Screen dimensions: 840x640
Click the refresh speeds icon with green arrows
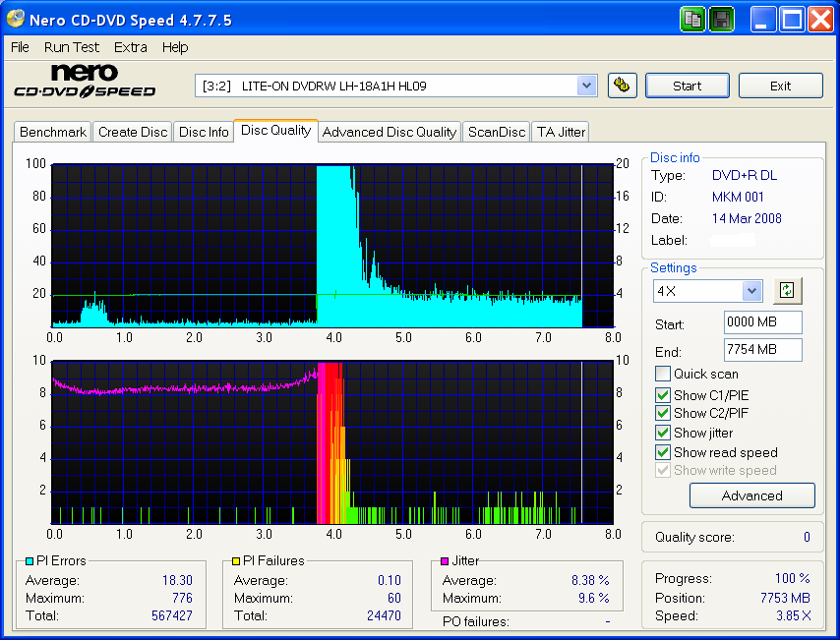786,291
